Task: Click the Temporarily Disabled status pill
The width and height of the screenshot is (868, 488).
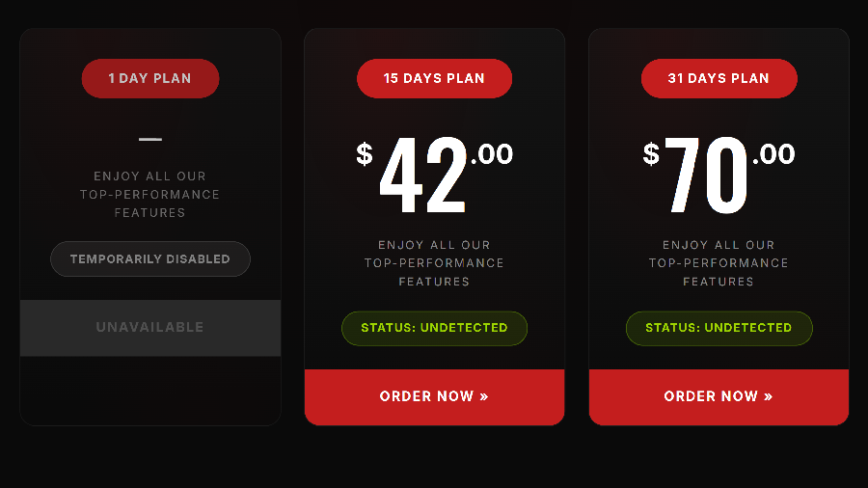Action: (x=150, y=259)
